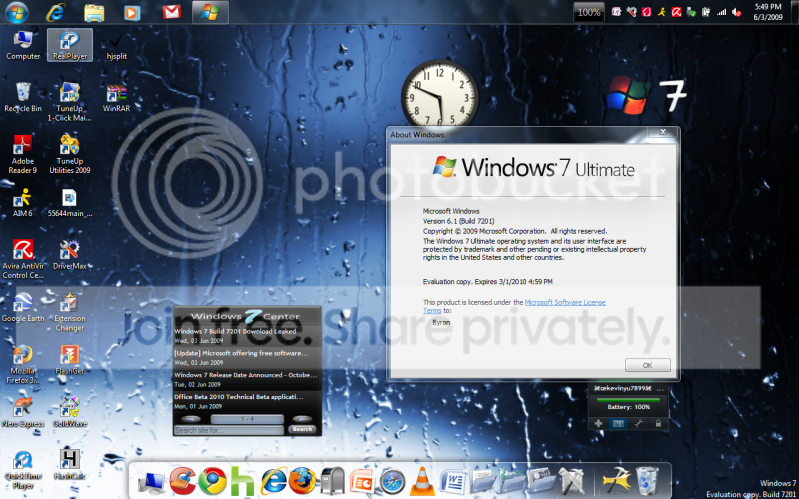Launch VLC media player from the dock
The image size is (799, 499).
[422, 481]
